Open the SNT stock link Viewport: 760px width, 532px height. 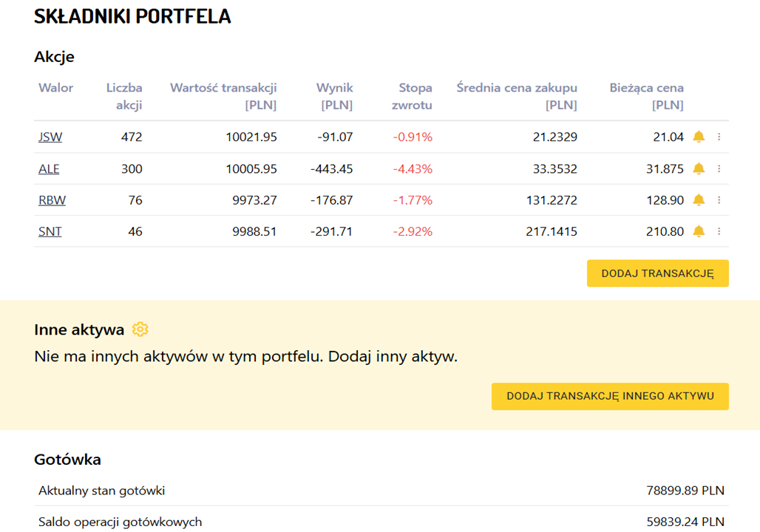point(50,232)
